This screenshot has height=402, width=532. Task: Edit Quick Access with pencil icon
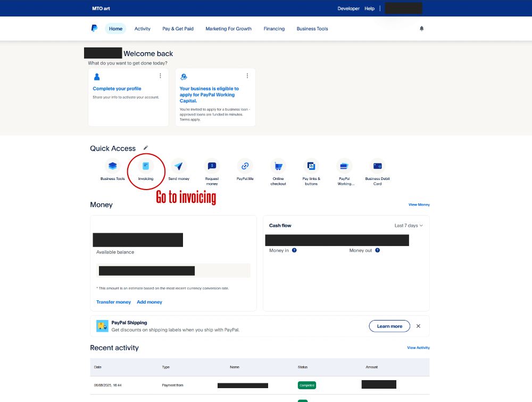pos(146,147)
